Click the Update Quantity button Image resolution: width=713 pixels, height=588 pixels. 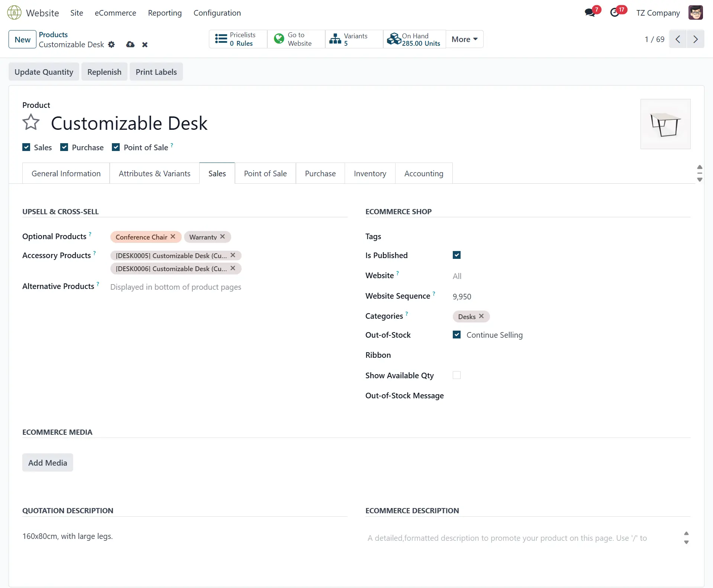point(44,72)
